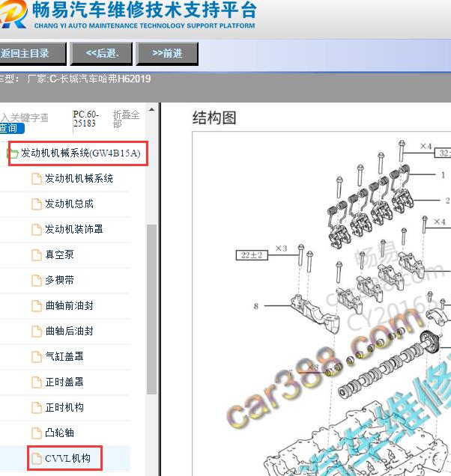Click the 查询 search button
The width and height of the screenshot is (451, 476).
(11, 128)
